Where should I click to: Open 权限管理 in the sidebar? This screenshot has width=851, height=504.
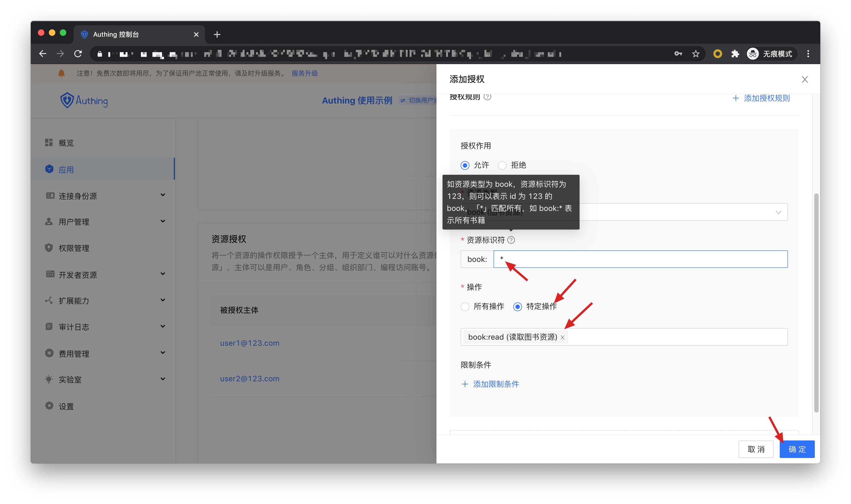coord(74,248)
